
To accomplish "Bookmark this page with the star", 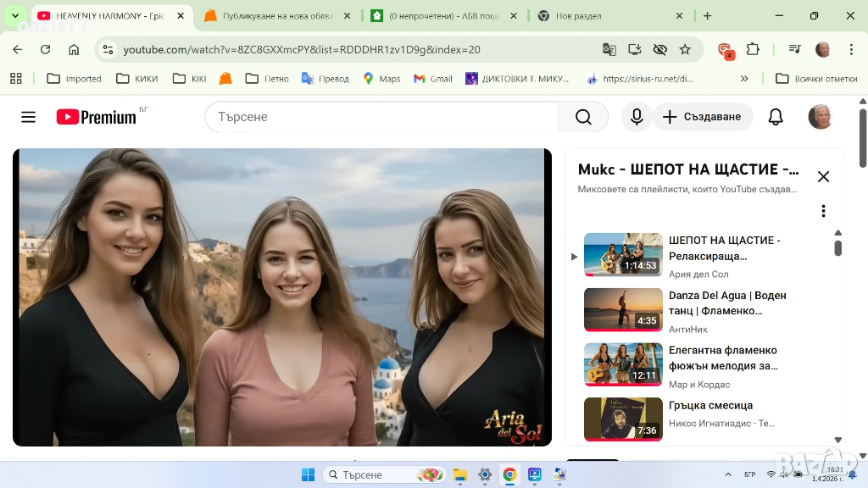I will (685, 50).
